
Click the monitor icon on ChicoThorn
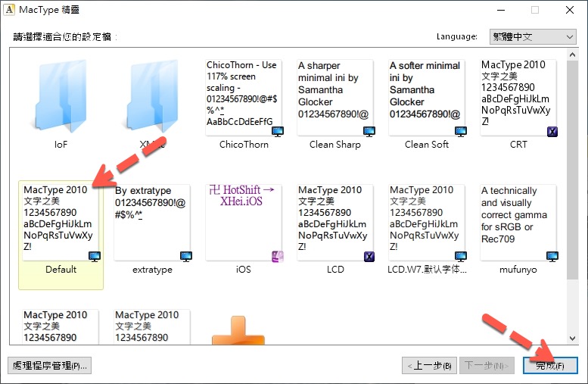point(278,132)
